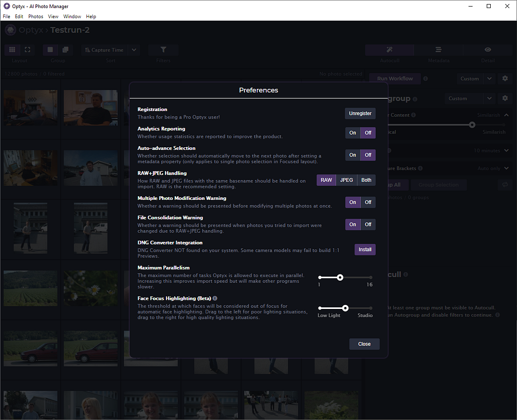517x420 pixels.
Task: Set Multiple Photo Modification Warning Off
Action: [368, 202]
